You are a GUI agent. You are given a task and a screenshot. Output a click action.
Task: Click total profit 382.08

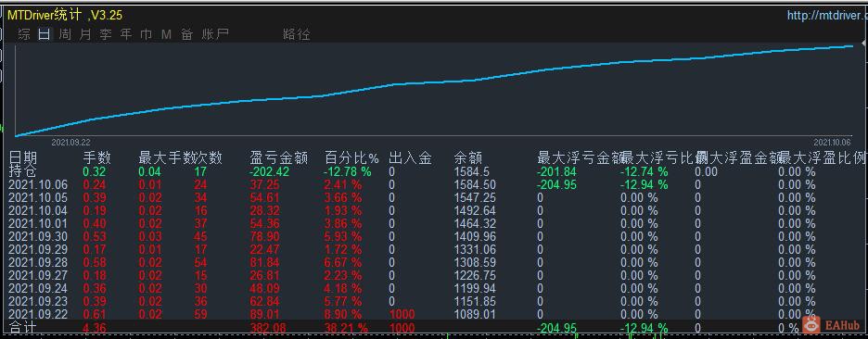(269, 329)
